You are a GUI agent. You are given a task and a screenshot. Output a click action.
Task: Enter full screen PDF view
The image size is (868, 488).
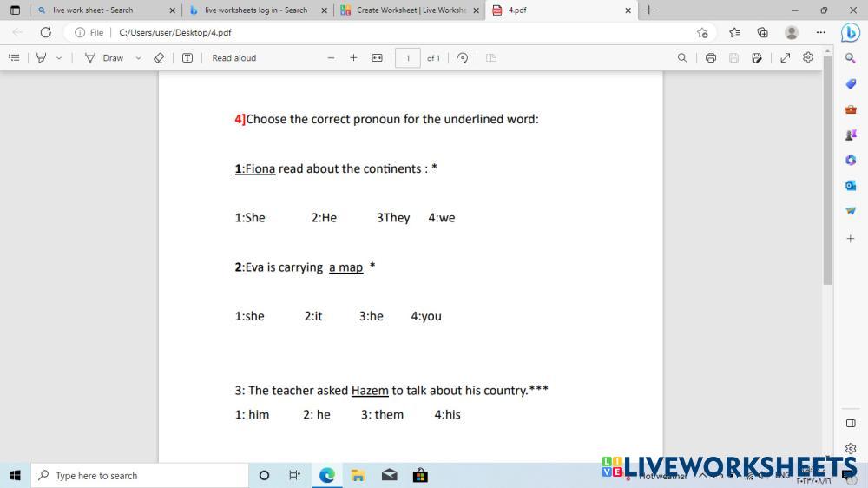click(786, 58)
